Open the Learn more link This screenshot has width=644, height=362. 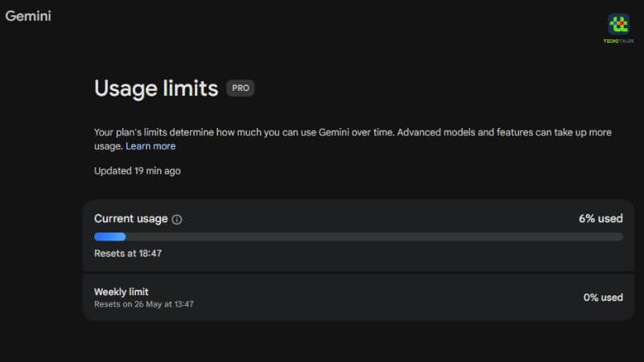pos(151,146)
